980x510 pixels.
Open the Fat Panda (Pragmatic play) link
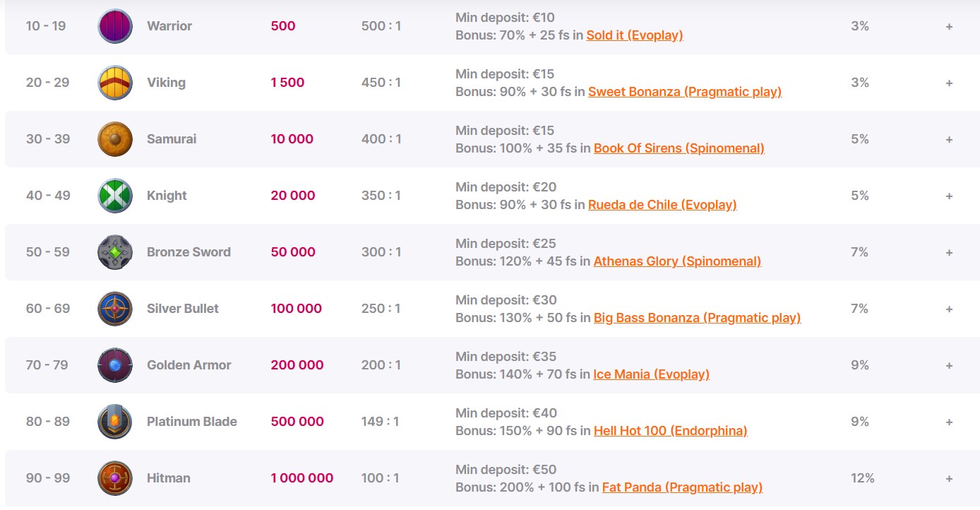click(x=683, y=487)
